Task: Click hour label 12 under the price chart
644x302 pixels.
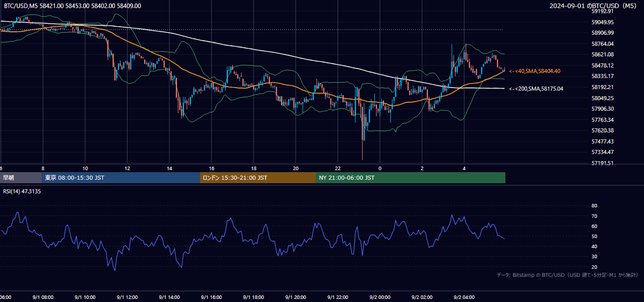Action: click(127, 169)
